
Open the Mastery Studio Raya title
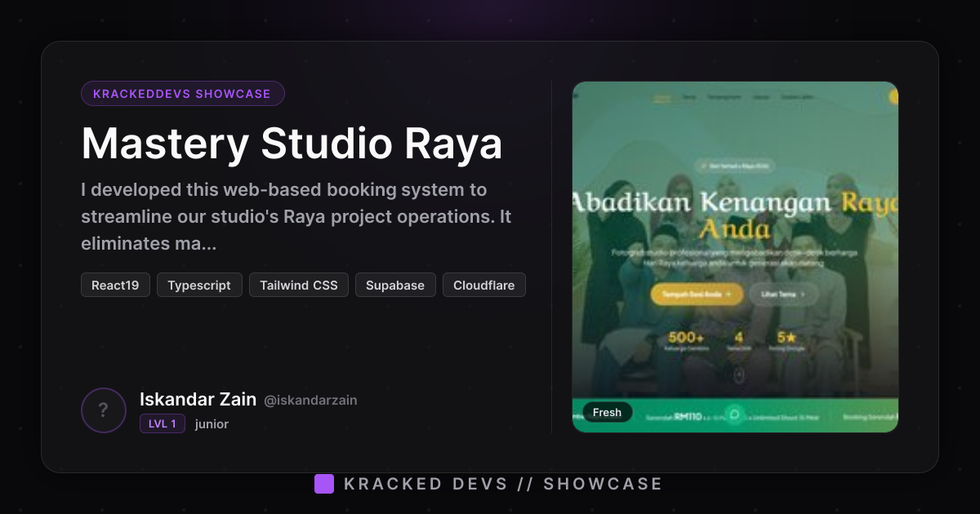pyautogui.click(x=292, y=143)
